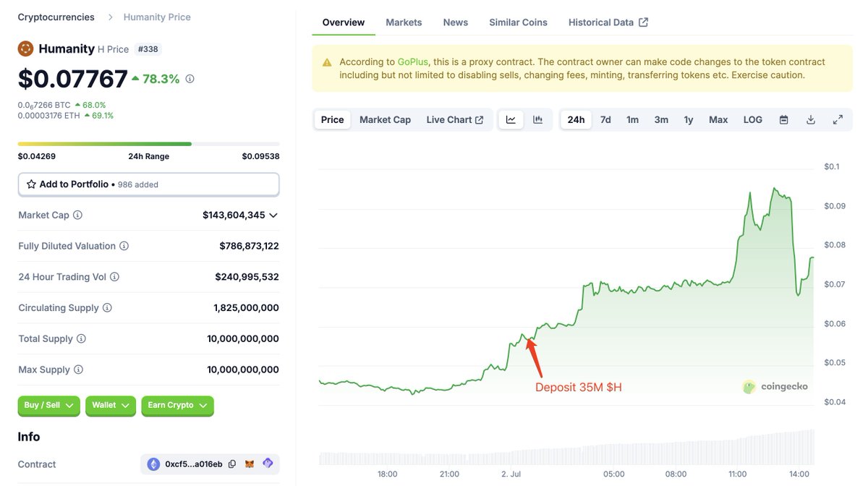Select the 3m time range
The height and width of the screenshot is (486, 868).
pyautogui.click(x=661, y=120)
